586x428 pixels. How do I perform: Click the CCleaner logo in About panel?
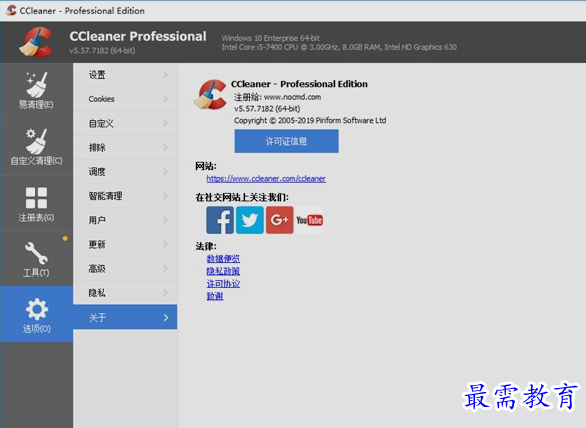pyautogui.click(x=210, y=94)
